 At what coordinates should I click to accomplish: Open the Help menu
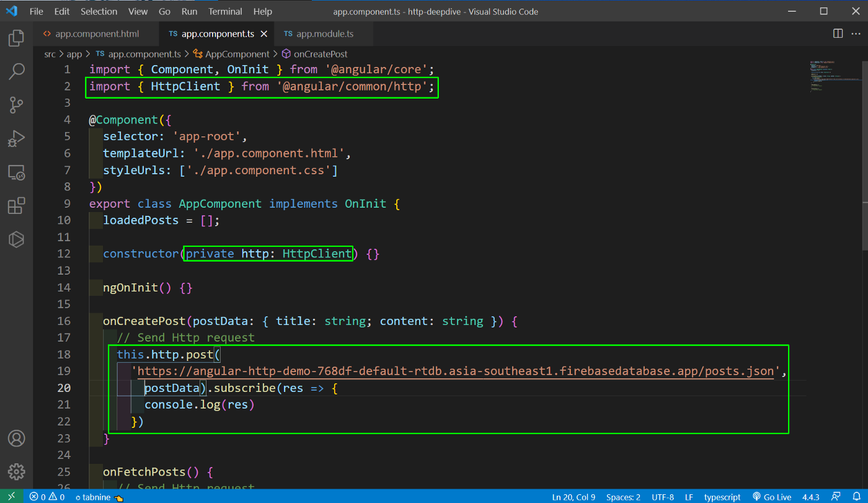(x=263, y=11)
